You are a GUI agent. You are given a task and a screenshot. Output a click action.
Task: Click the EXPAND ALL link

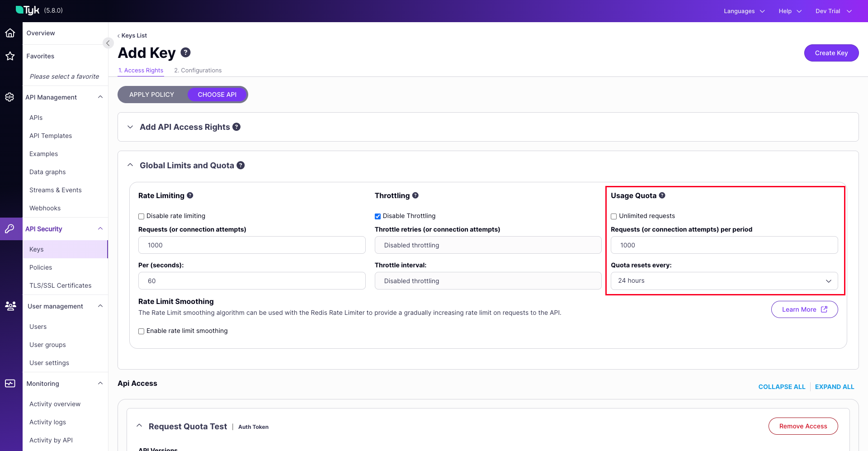(x=834, y=387)
